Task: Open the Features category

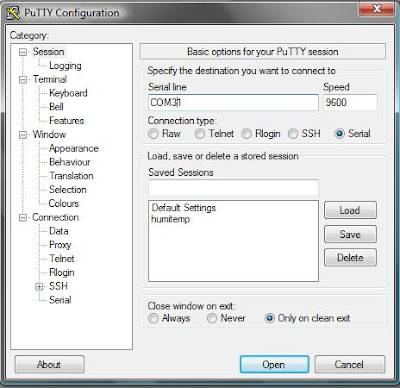Action: 66,121
